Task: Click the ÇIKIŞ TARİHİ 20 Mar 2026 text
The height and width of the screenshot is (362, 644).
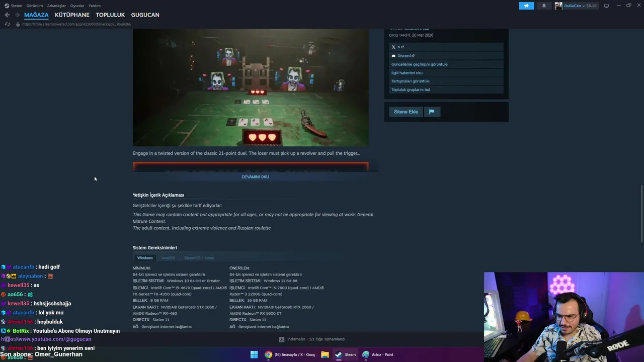Action: pyautogui.click(x=411, y=35)
